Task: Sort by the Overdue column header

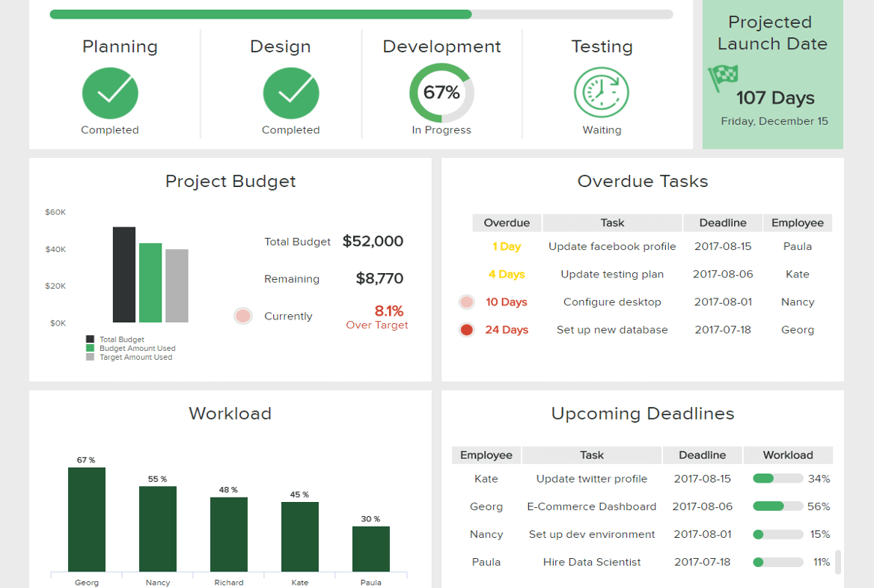Action: pyautogui.click(x=507, y=223)
